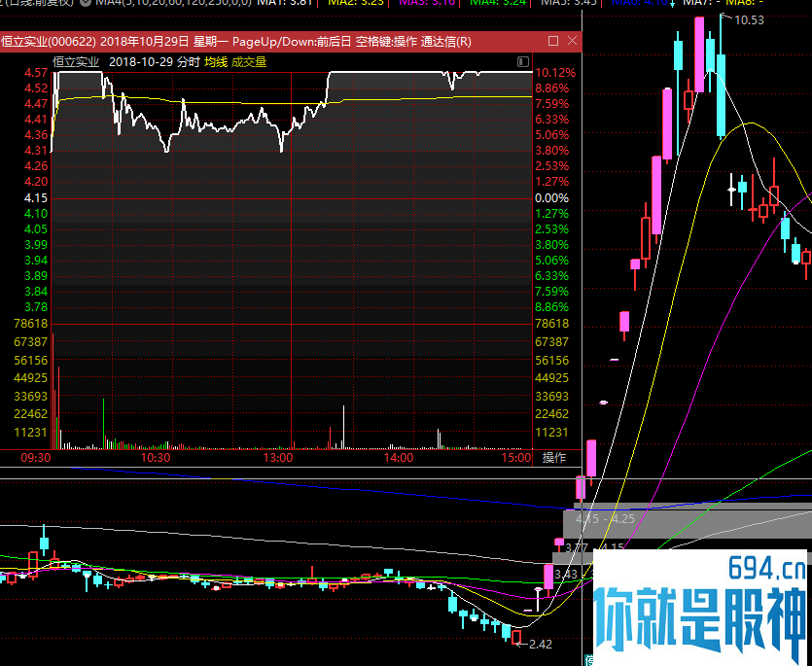Screen dimensions: 812x666
Task: Close the 恒立实业 intraday popup window
Action: point(572,41)
